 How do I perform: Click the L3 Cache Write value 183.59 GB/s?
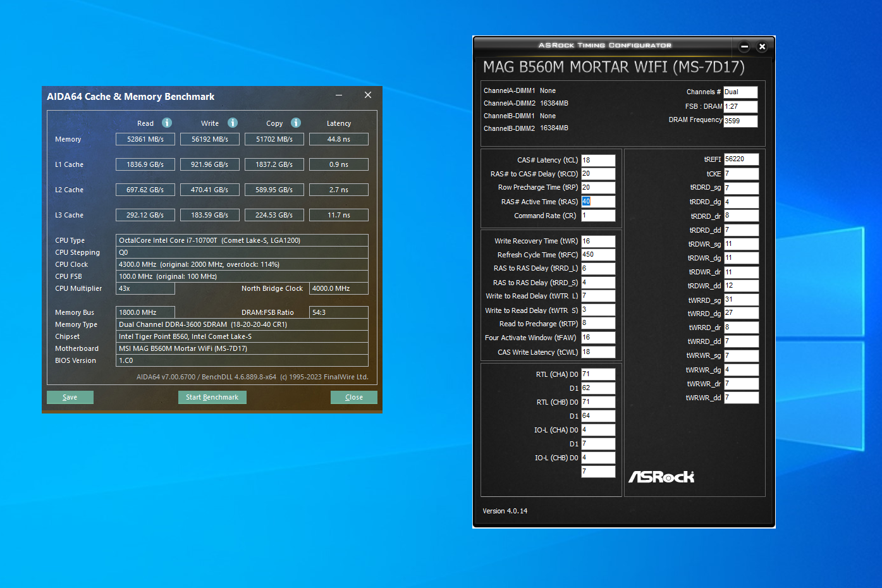click(210, 215)
